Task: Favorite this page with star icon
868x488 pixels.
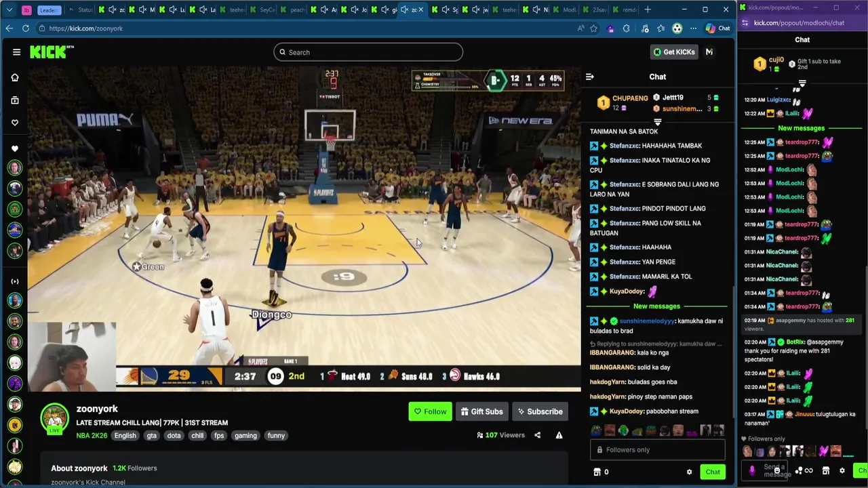Action: point(594,28)
